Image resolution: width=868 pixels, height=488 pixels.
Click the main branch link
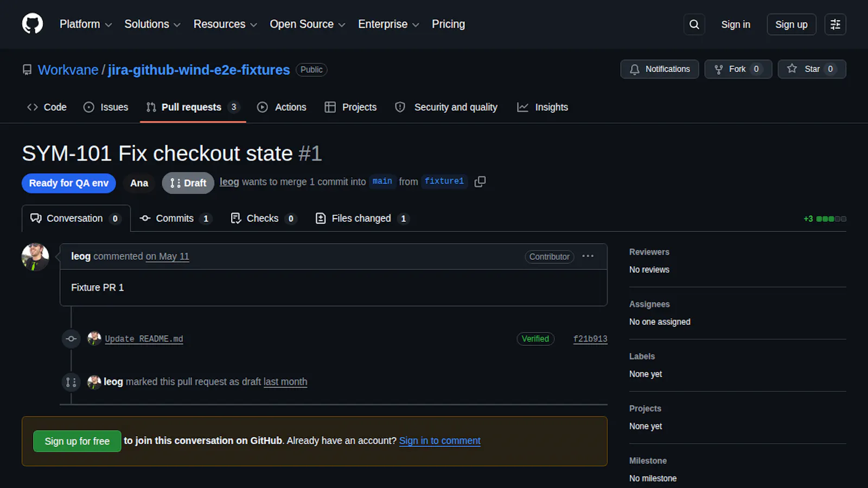coord(382,181)
